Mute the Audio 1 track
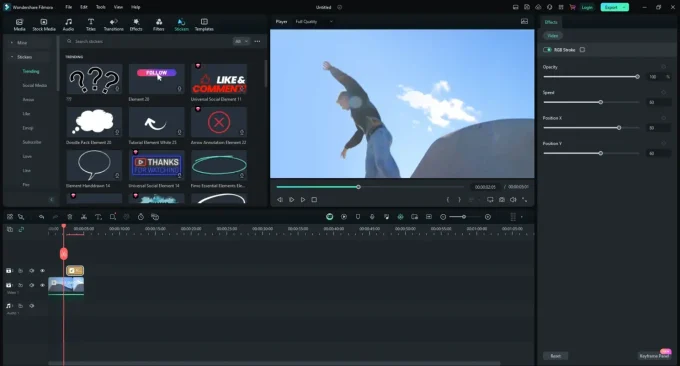Screen dimensions: 680x366 tap(32, 306)
